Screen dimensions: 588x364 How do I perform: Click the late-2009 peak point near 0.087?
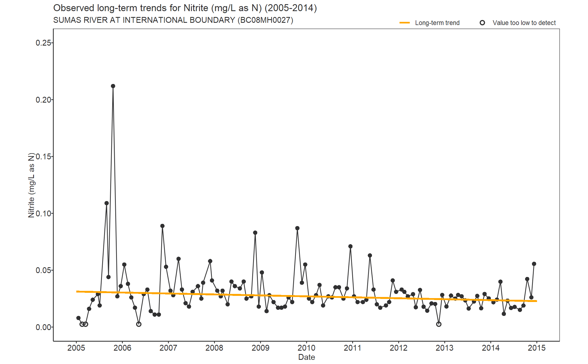coord(297,228)
